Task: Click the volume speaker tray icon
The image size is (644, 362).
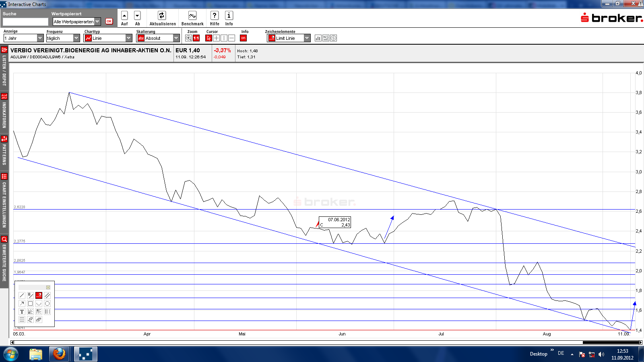Action: click(601, 354)
